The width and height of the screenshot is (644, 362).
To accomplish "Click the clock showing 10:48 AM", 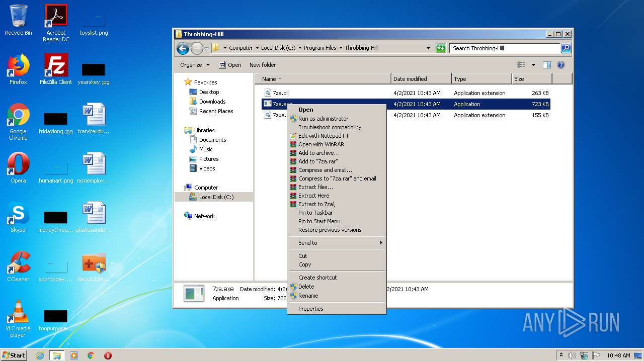I will [x=618, y=355].
